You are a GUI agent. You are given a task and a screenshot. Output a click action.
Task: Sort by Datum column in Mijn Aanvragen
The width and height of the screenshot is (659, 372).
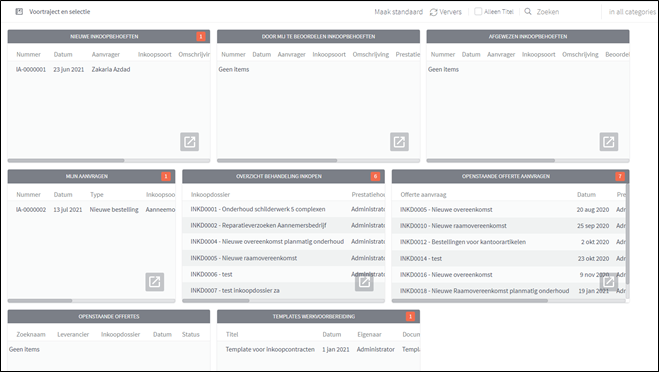pyautogui.click(x=63, y=195)
